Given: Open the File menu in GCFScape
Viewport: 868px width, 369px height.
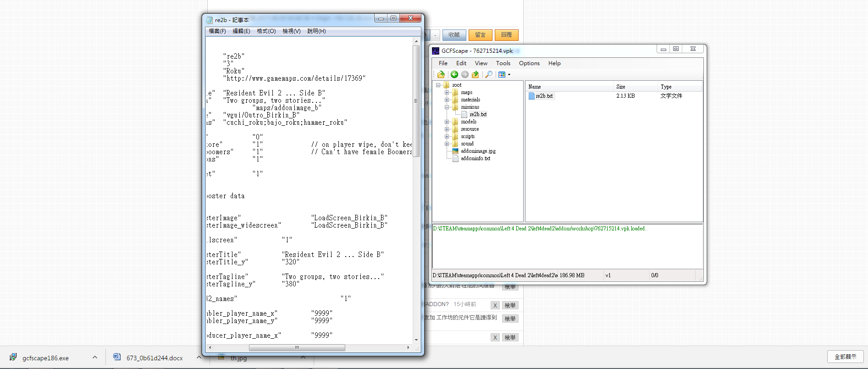Looking at the screenshot, I should [x=443, y=63].
